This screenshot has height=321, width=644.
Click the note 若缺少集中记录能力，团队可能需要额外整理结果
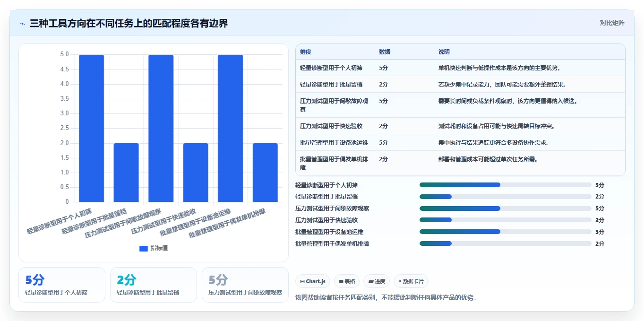tap(502, 85)
